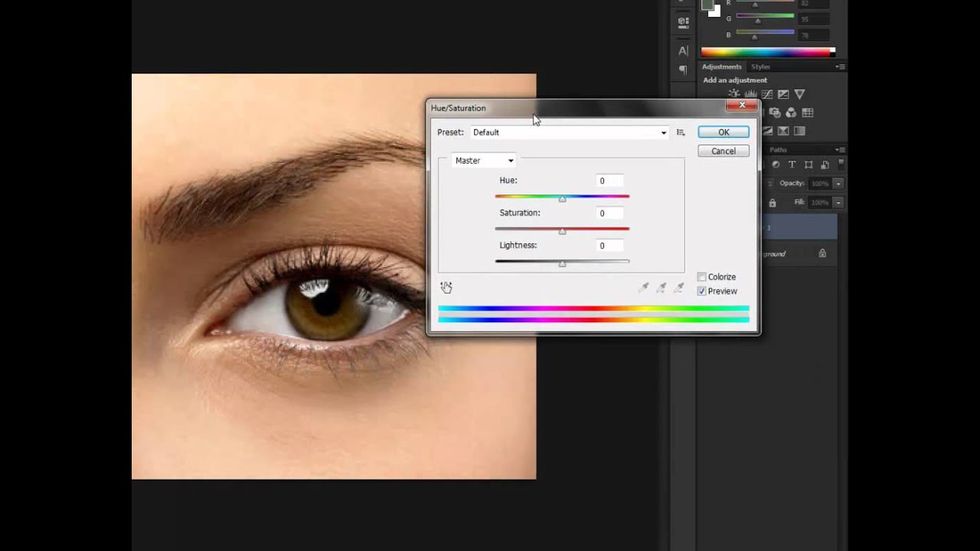Screen dimensions: 980x551
Task: Open the Opacity dropdown arrow
Action: pos(838,184)
